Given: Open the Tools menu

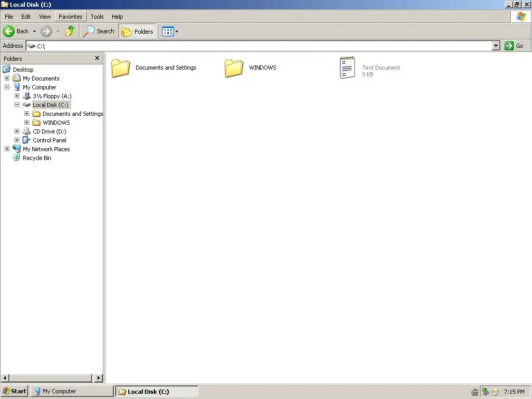Looking at the screenshot, I should click(x=97, y=17).
